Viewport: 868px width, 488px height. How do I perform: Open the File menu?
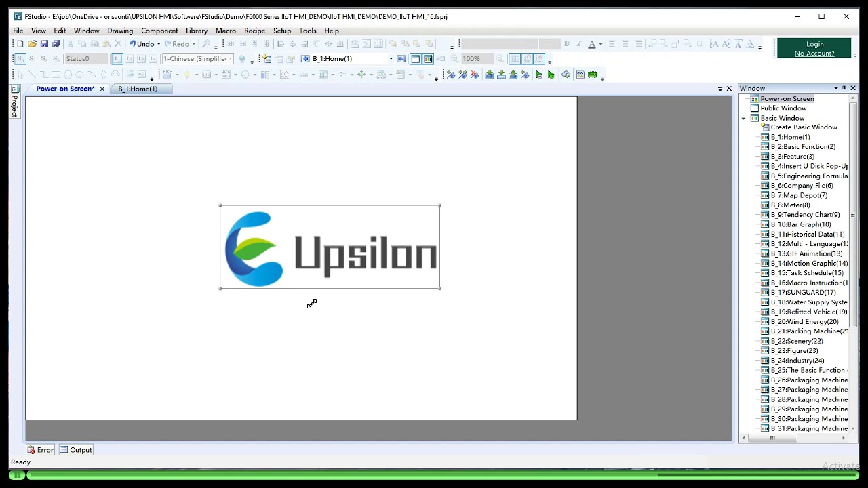click(x=18, y=30)
